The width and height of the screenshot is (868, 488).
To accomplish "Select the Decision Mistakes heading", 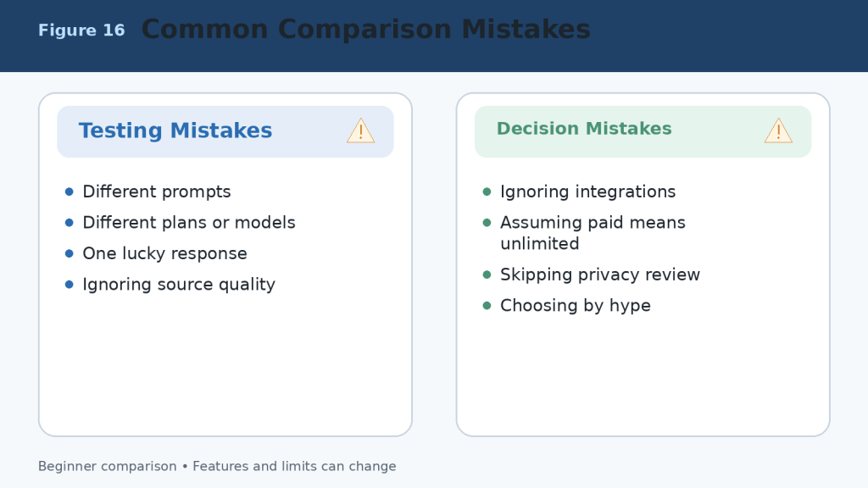I will (x=584, y=129).
